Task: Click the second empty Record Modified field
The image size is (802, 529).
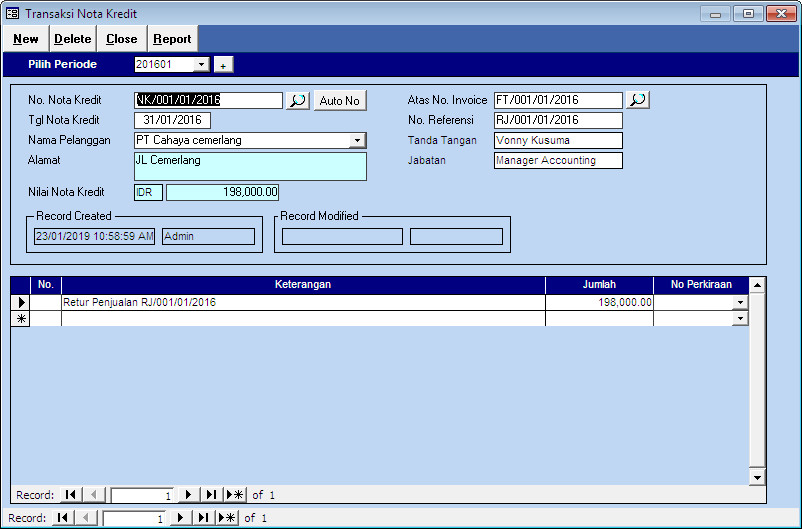Action: point(456,236)
